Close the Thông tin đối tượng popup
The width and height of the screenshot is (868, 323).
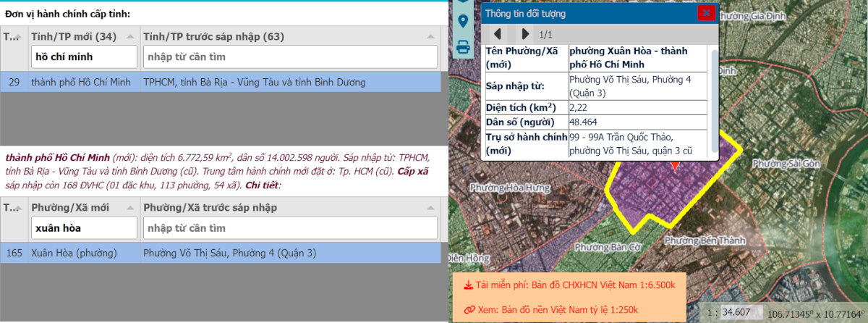pos(706,13)
